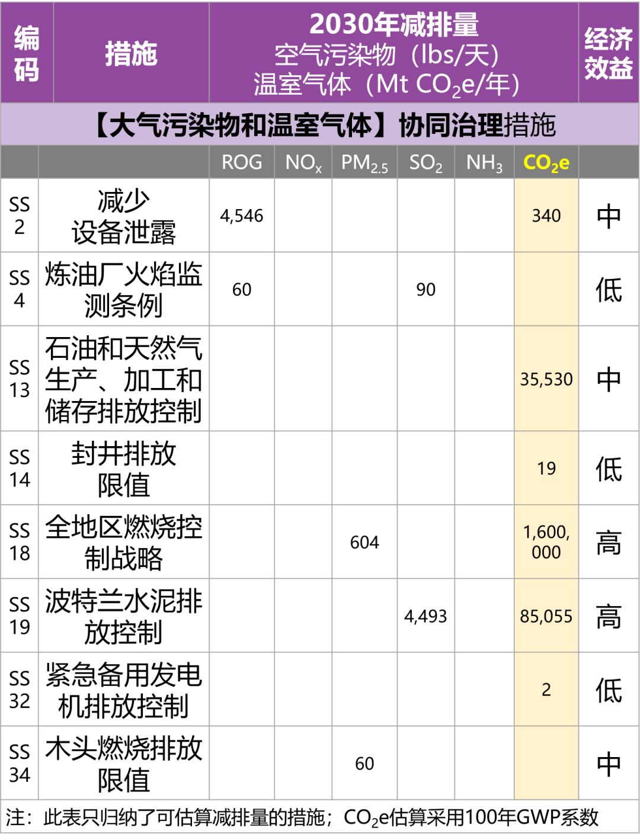The height and width of the screenshot is (840, 640).
Task: Select the 炼油厂火焰监测条例 measure cell
Action: pos(123,290)
